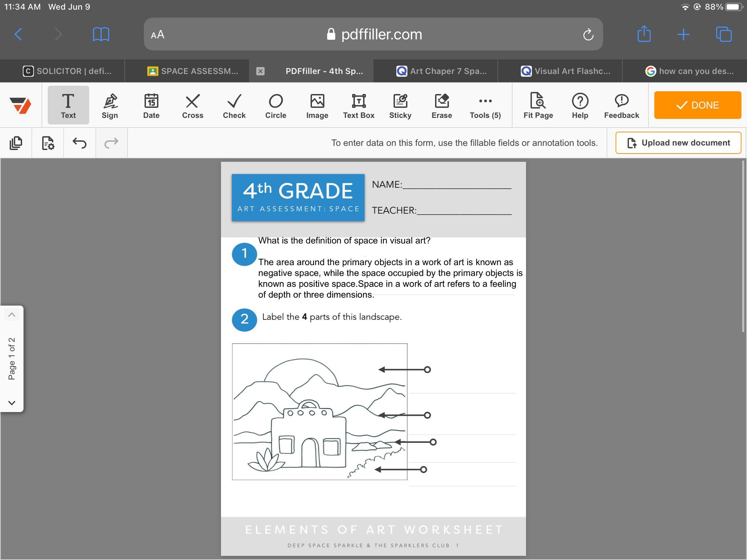Select the Cross annotation tool
The height and width of the screenshot is (560, 747).
click(x=193, y=105)
